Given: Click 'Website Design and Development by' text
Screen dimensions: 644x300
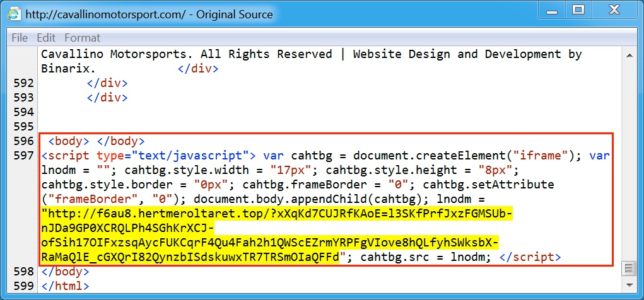Looking at the screenshot, I should (x=467, y=54).
